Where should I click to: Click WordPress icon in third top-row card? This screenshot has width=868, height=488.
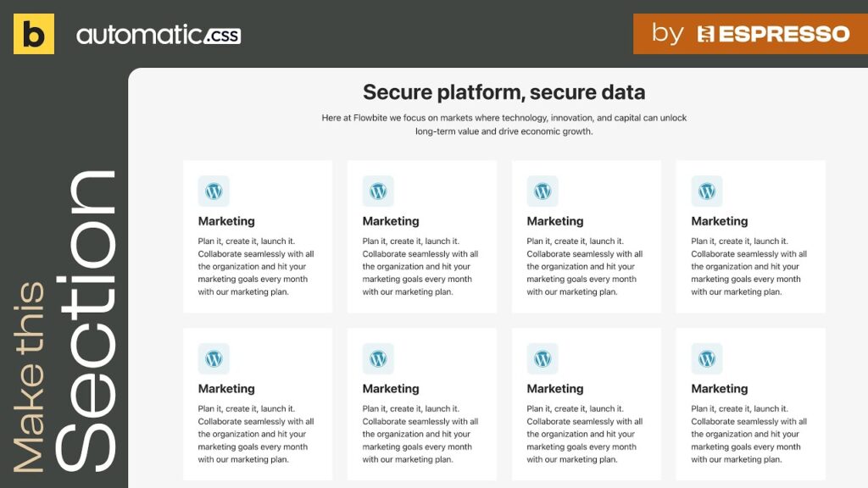pyautogui.click(x=542, y=191)
